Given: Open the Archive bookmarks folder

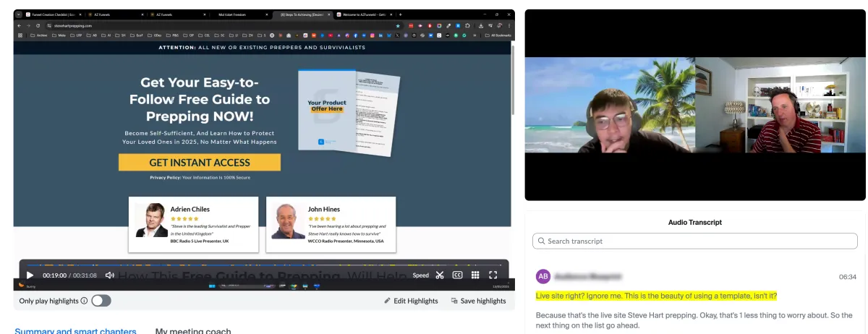Looking at the screenshot, I should coord(41,35).
